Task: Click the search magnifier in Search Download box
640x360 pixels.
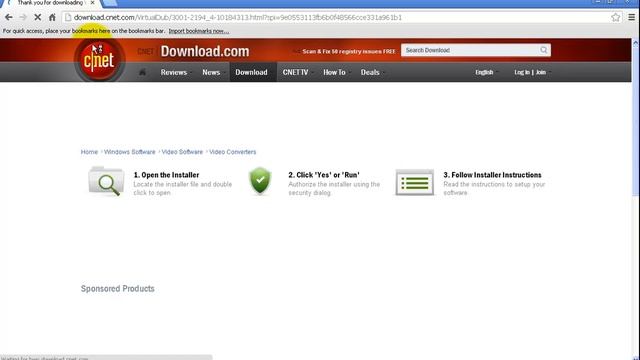Action: 544,50
